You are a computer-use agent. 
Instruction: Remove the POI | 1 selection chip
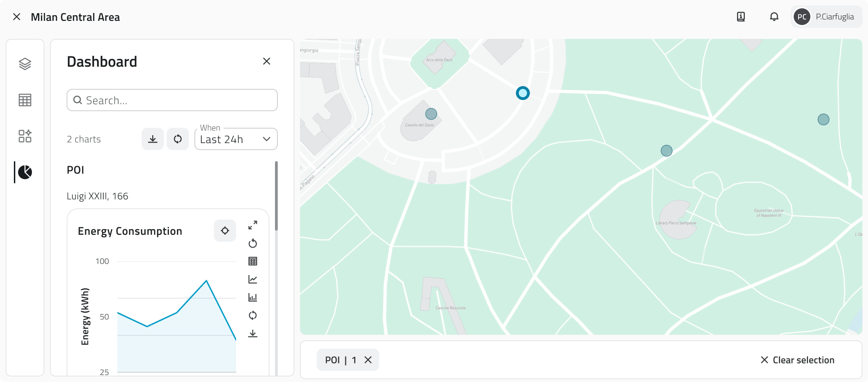(x=368, y=360)
